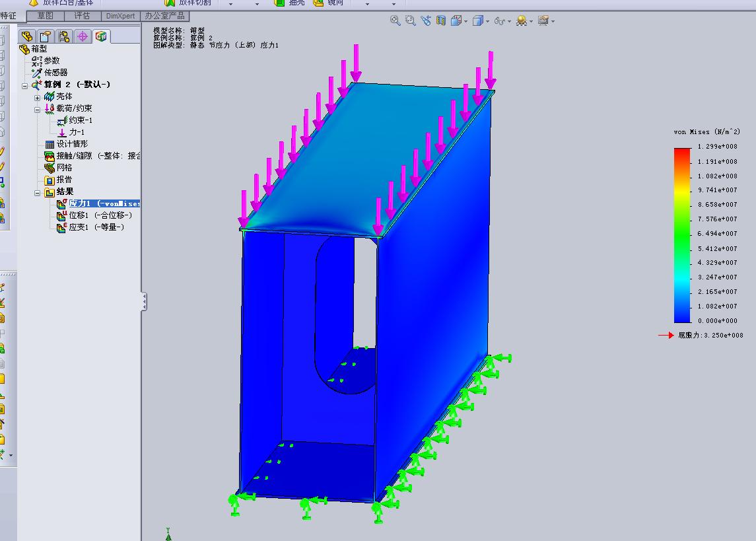Click the 应变1 plot icon
This screenshot has height=541, width=756.
point(61,228)
